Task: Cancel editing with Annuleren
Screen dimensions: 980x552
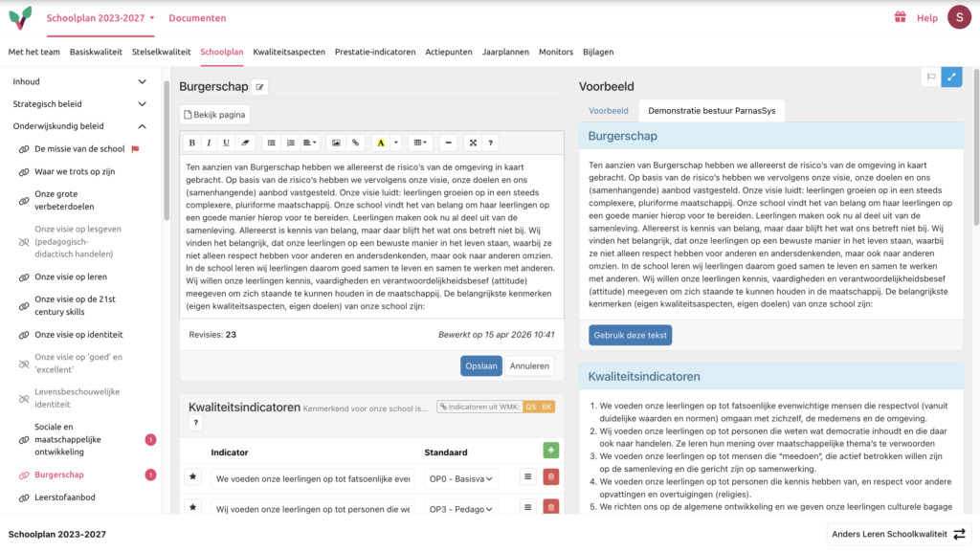Action: click(529, 365)
